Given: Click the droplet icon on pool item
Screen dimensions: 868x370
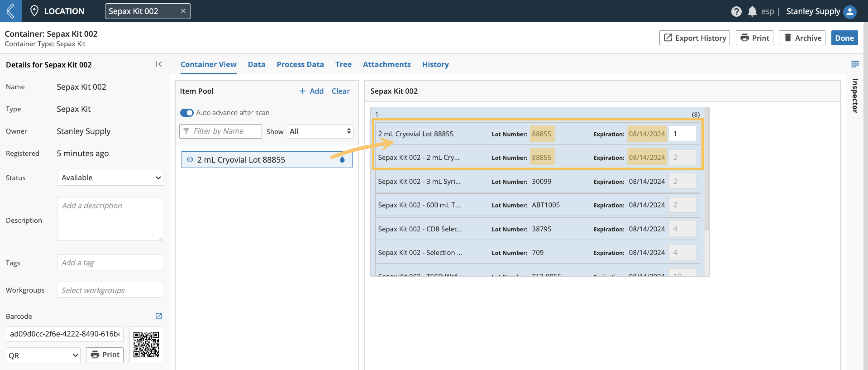Looking at the screenshot, I should [342, 160].
